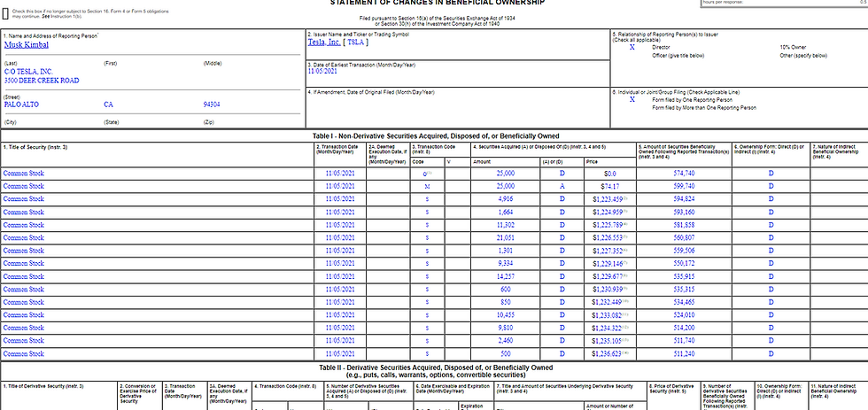Click the 511,740 beneficially owned value
Viewport: 868px width, 410px height.
point(684,340)
